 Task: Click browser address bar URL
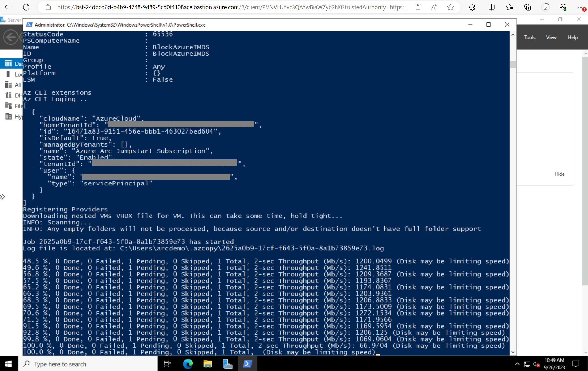click(x=232, y=7)
